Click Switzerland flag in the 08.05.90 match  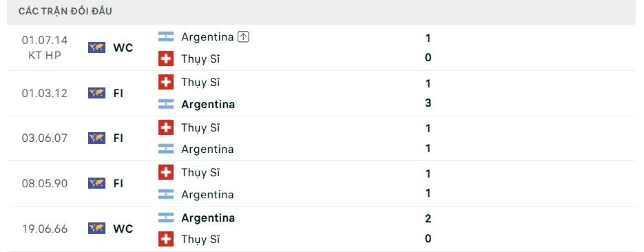[x=166, y=172]
